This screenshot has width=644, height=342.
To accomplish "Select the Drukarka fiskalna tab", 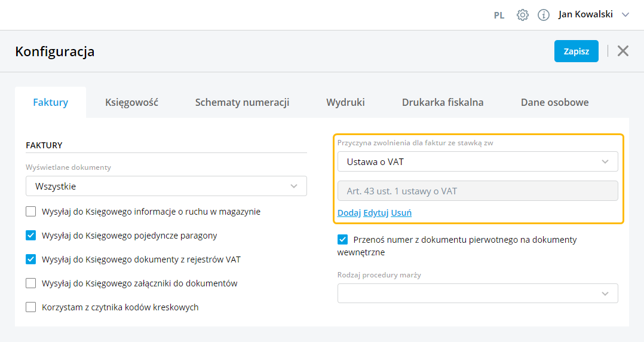I will point(443,102).
